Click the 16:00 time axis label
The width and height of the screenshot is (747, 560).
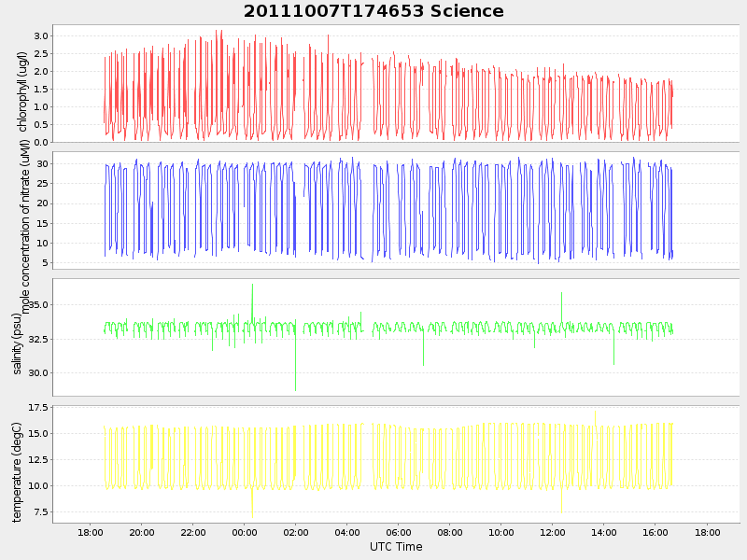tap(655, 532)
